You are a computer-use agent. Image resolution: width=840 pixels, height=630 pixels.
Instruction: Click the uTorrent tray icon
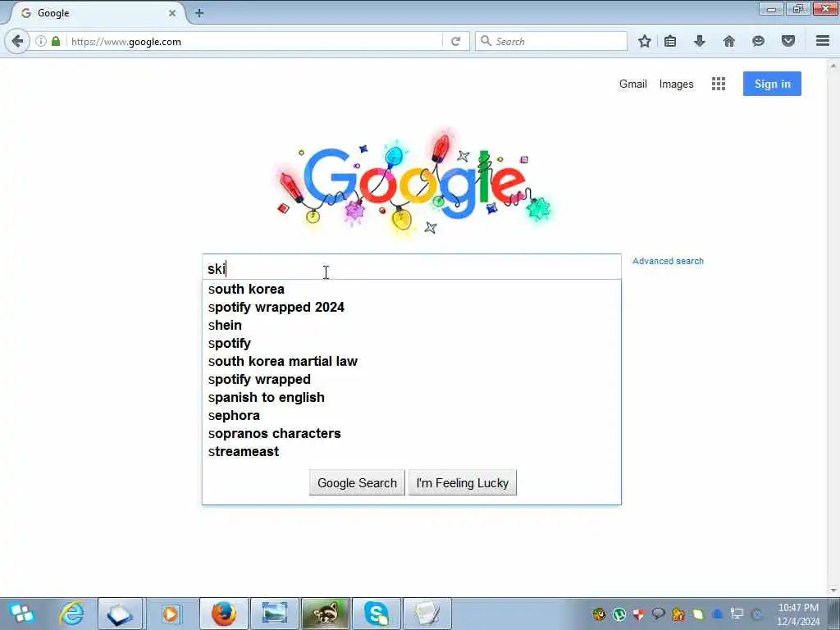pyautogui.click(x=619, y=614)
